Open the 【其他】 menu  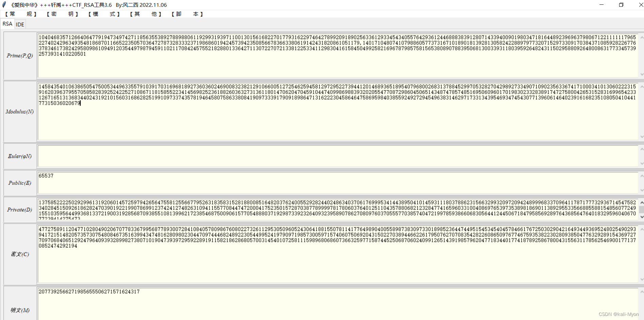146,14
